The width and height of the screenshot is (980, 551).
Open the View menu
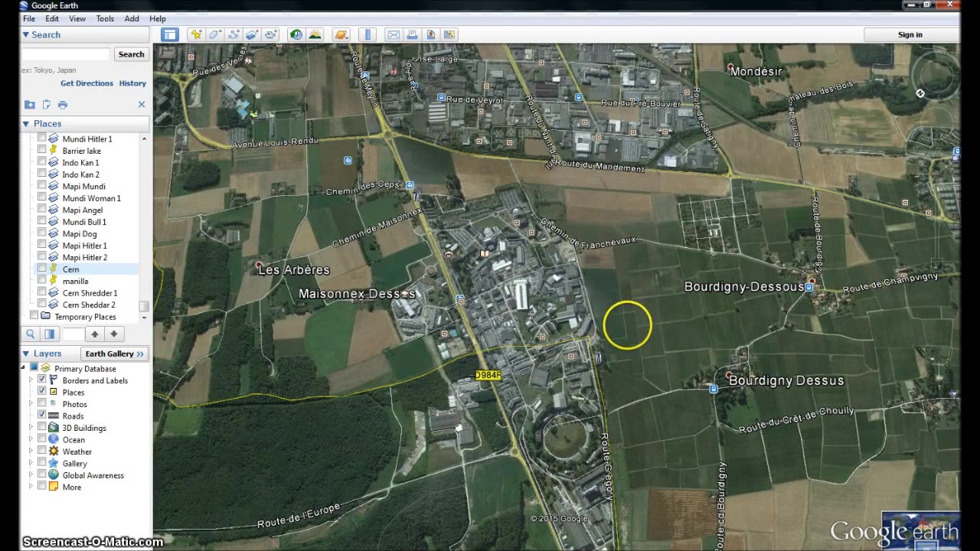click(77, 18)
